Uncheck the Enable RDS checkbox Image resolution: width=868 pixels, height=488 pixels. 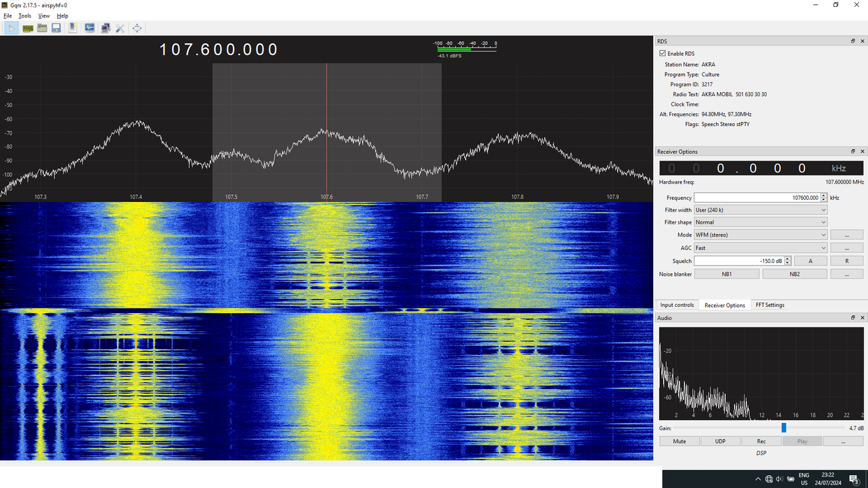[663, 54]
